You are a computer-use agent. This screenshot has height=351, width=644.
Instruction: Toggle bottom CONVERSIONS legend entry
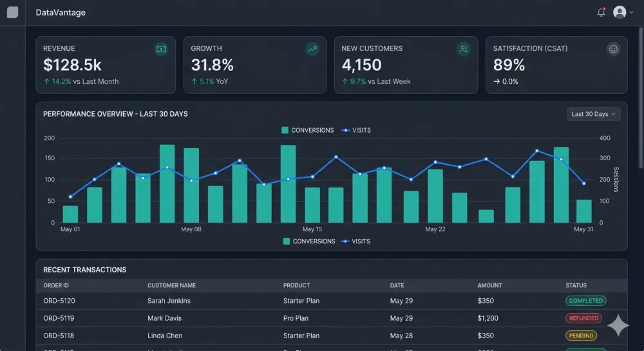(x=309, y=242)
